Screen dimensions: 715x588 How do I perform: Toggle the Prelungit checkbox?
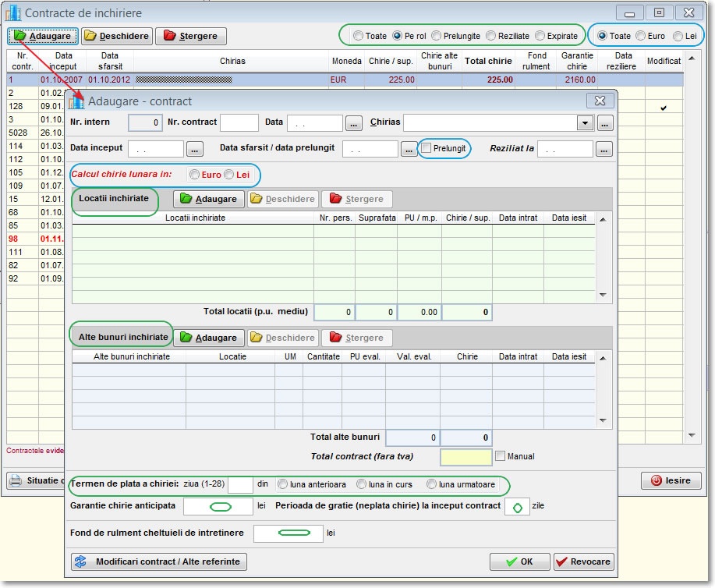coord(427,148)
